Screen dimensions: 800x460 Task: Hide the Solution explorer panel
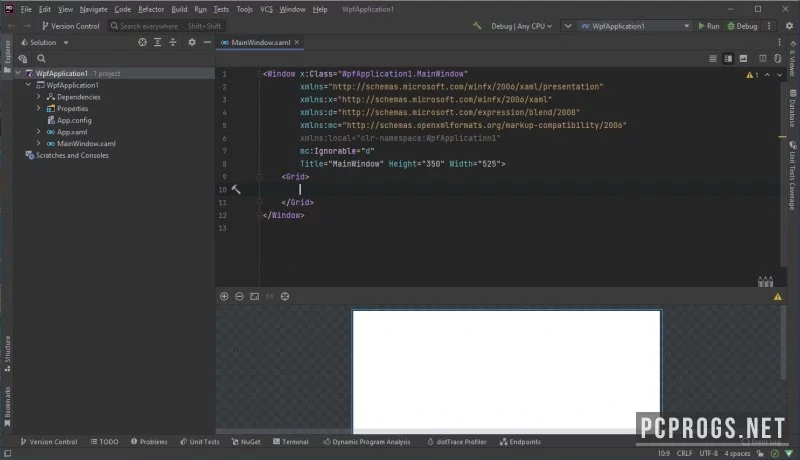[207, 42]
